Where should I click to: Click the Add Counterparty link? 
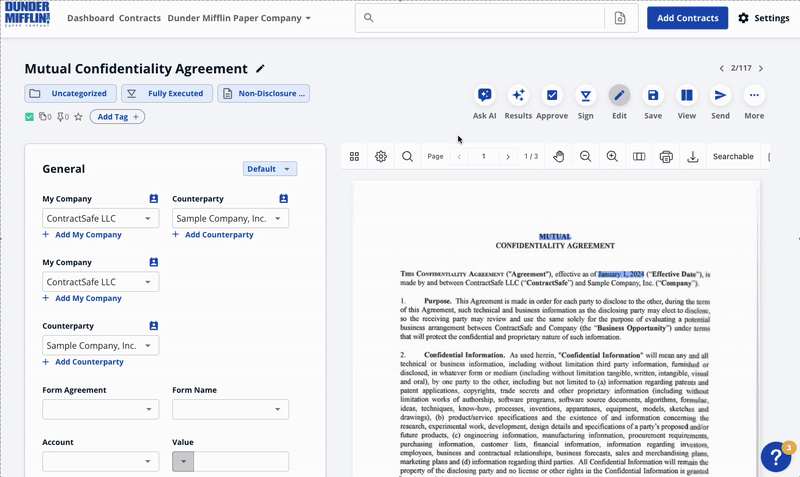coord(219,235)
